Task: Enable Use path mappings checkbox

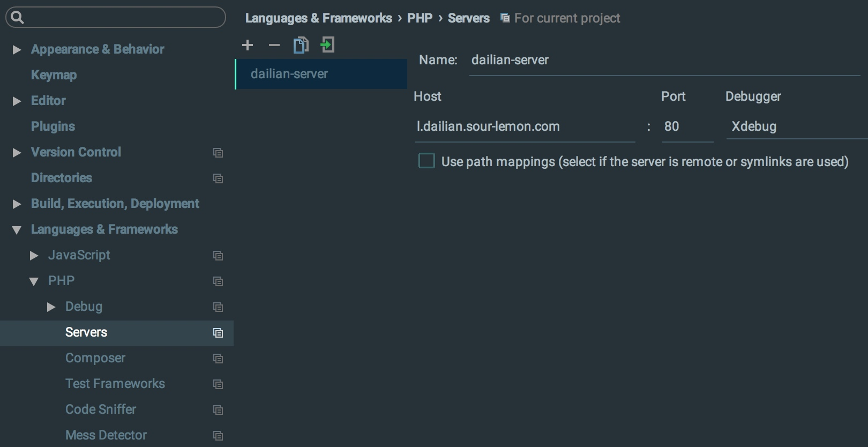Action: point(426,161)
